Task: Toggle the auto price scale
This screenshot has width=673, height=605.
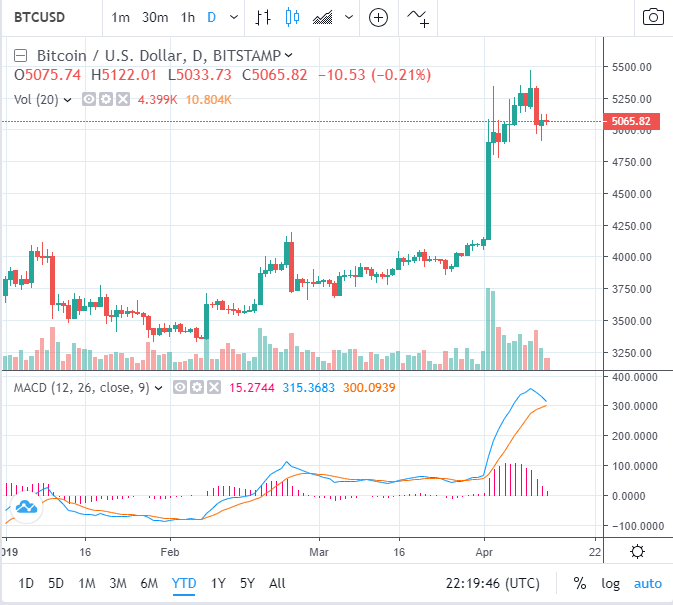Action: pyautogui.click(x=647, y=583)
